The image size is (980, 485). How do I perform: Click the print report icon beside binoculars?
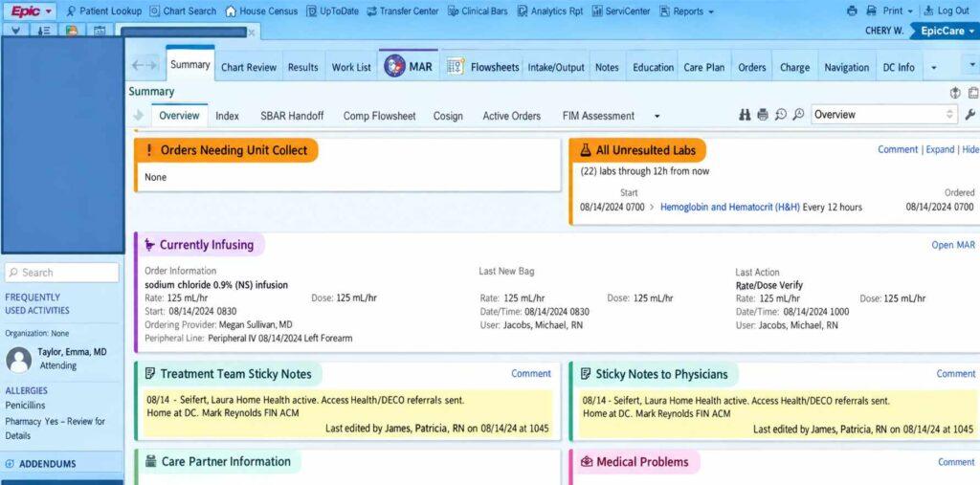(763, 115)
